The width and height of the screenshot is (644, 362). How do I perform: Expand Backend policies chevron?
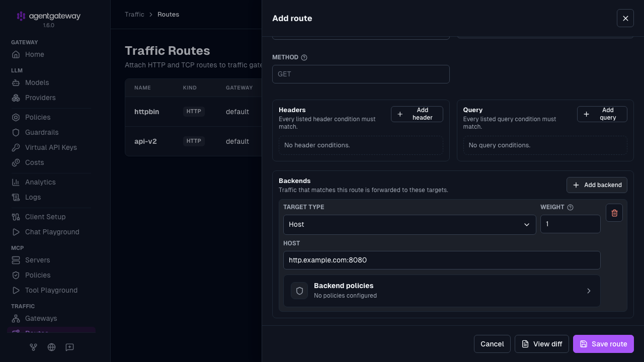point(589,291)
